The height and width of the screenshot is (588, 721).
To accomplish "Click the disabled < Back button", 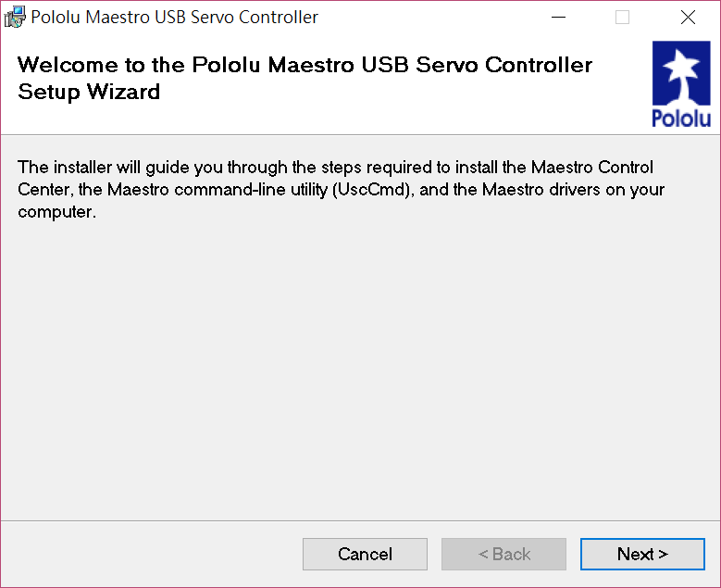I will (x=503, y=554).
